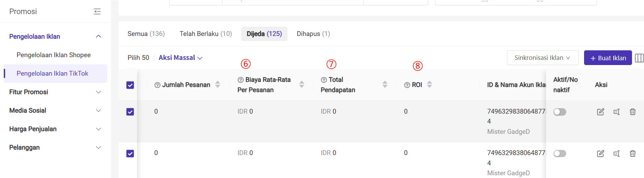This screenshot has height=178, width=644.
Task: Open Sinkronisasi Iklan dropdown
Action: [x=542, y=58]
